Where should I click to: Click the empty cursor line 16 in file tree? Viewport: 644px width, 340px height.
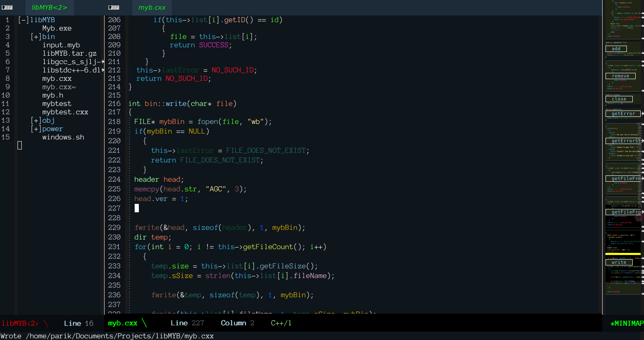click(x=20, y=145)
